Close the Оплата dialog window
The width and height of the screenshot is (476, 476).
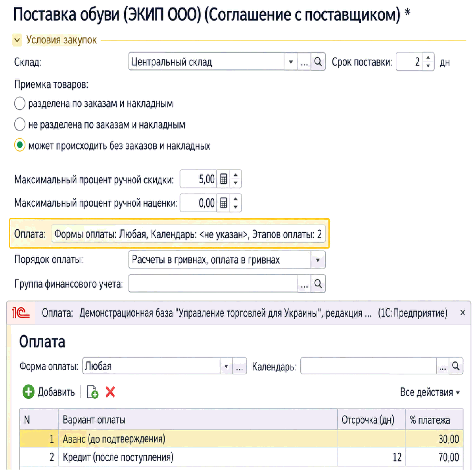463,313
